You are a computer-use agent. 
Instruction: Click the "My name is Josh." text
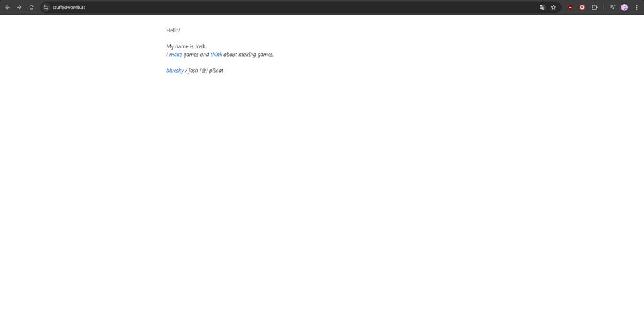click(x=187, y=46)
